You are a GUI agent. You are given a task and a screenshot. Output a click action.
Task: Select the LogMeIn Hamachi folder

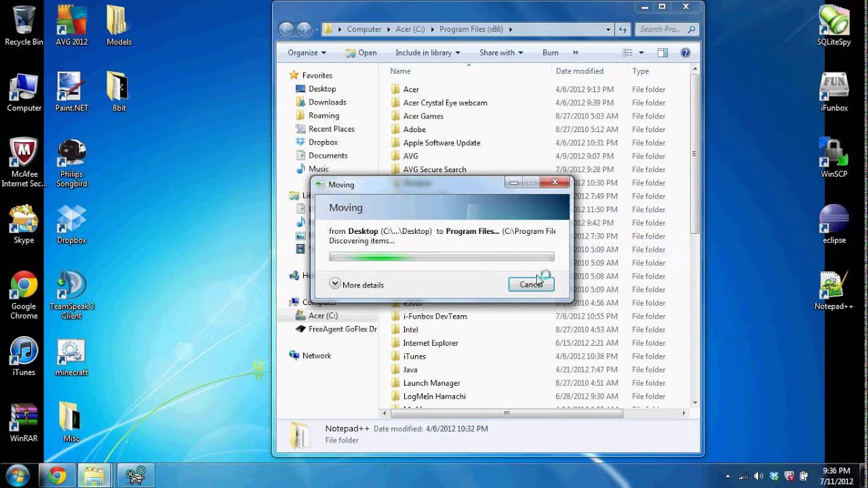[434, 396]
